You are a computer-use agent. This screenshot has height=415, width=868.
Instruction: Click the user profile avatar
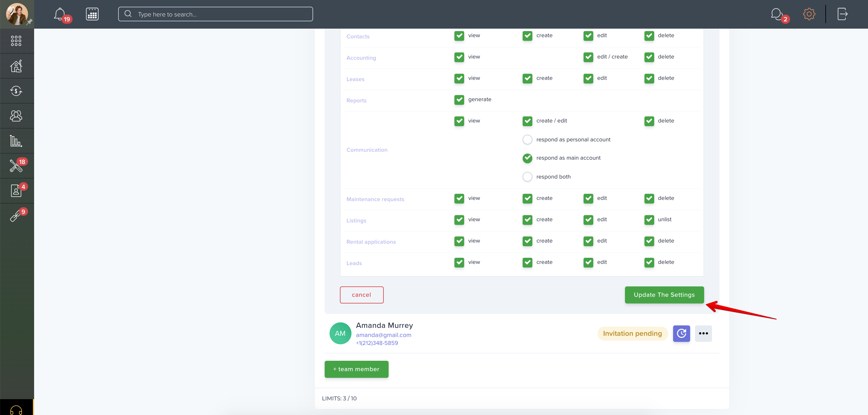tap(17, 14)
